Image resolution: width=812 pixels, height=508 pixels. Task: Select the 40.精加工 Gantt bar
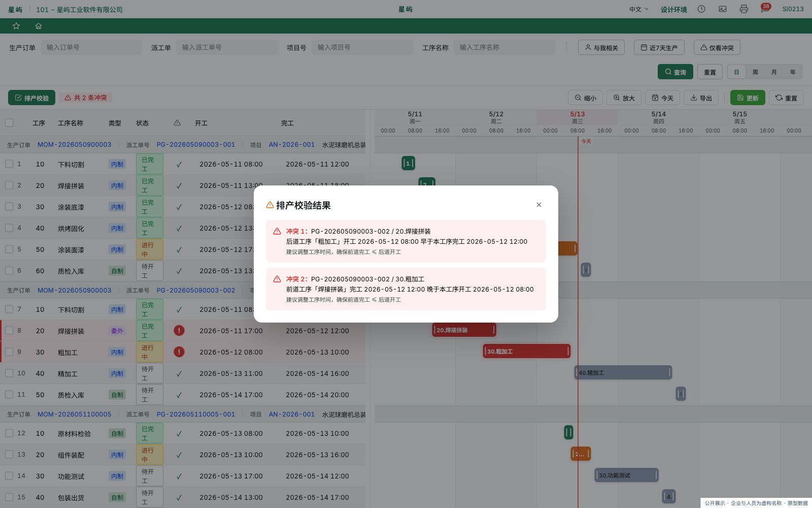[623, 372]
